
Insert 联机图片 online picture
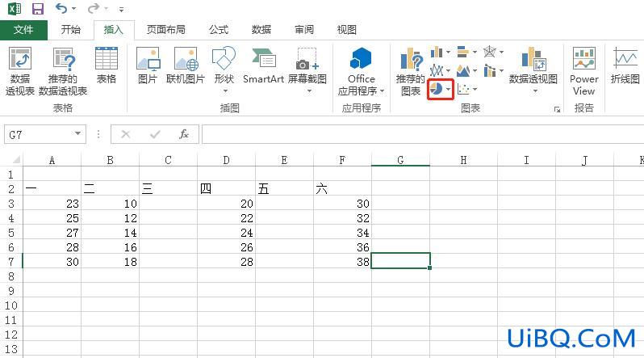point(186,65)
